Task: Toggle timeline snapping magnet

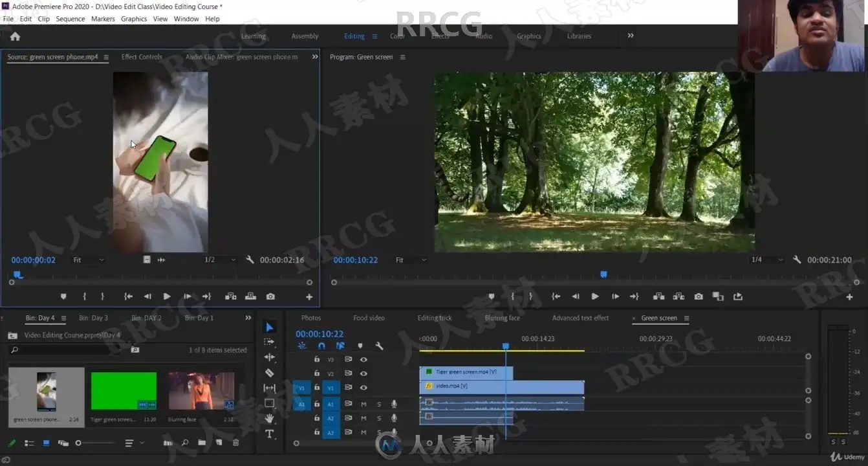Action: pos(321,346)
